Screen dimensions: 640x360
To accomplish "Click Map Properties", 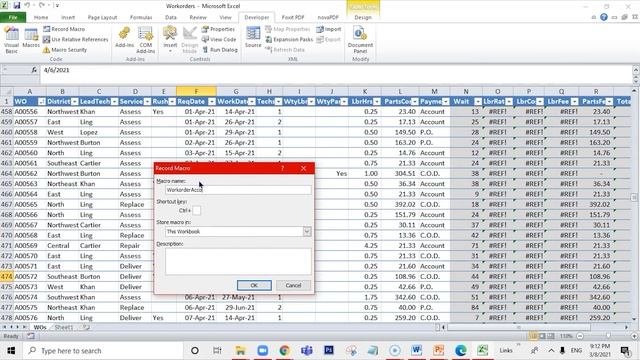I will coord(288,29).
